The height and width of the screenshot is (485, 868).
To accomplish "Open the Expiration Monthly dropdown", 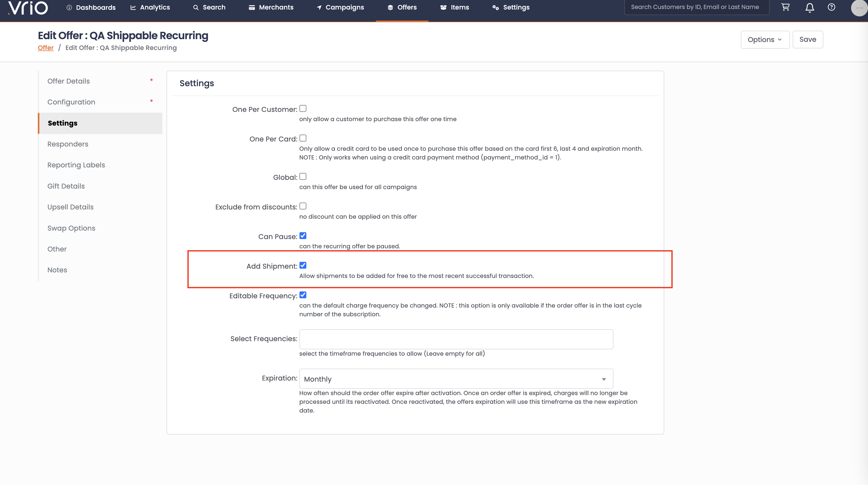I will 456,379.
